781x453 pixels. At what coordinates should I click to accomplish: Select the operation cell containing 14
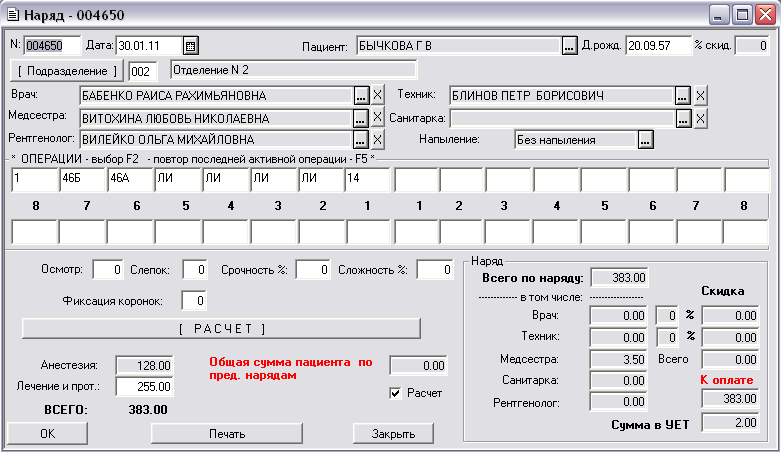click(368, 179)
